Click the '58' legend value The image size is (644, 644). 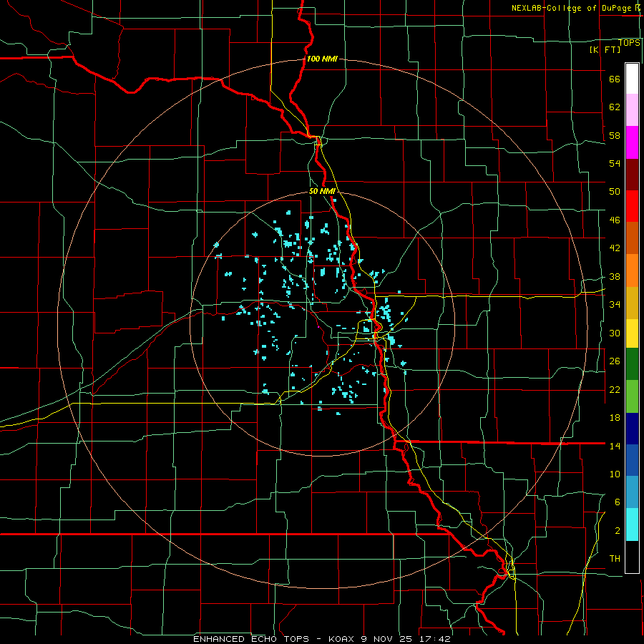coord(615,135)
